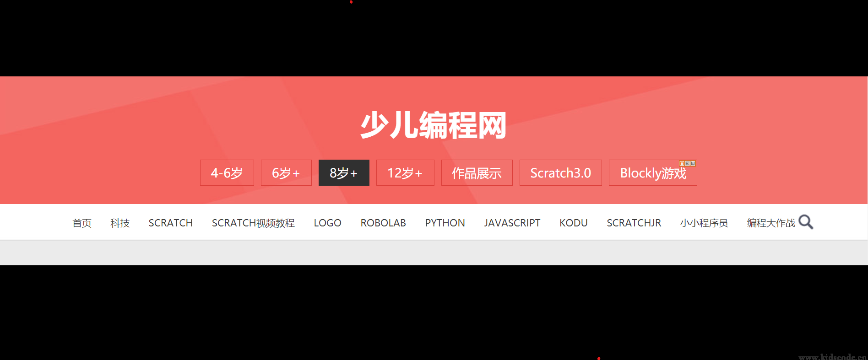This screenshot has width=868, height=360.
Task: Open the ROBOLAB menu item
Action: [383, 223]
